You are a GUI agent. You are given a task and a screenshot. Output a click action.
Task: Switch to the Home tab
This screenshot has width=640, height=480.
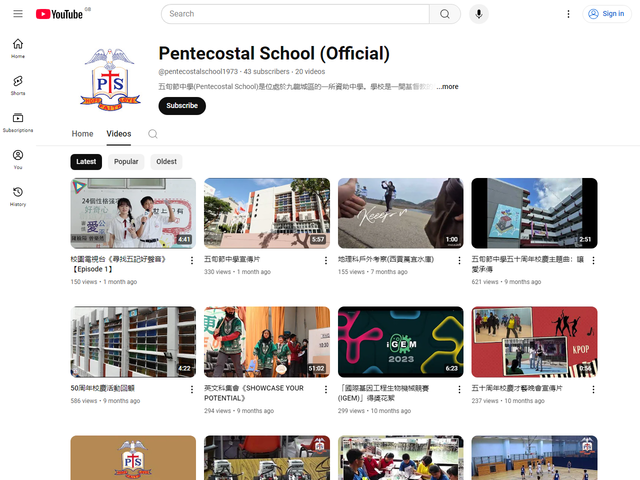click(x=83, y=134)
